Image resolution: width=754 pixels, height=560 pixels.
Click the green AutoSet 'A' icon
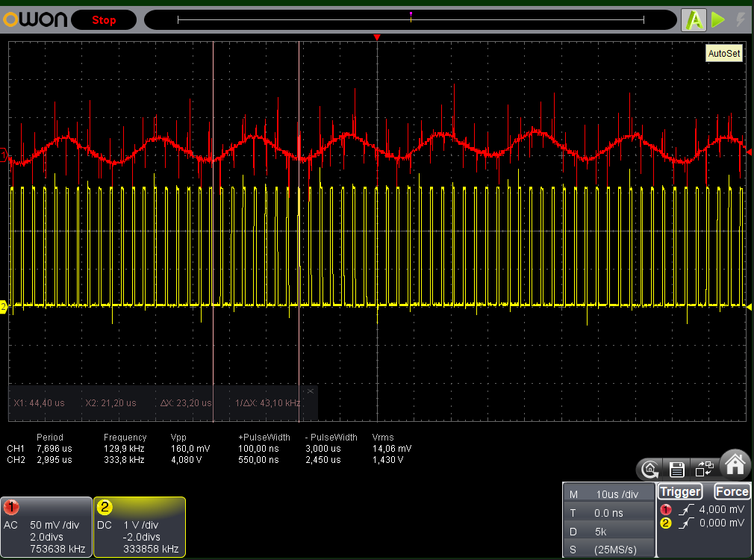tap(694, 20)
